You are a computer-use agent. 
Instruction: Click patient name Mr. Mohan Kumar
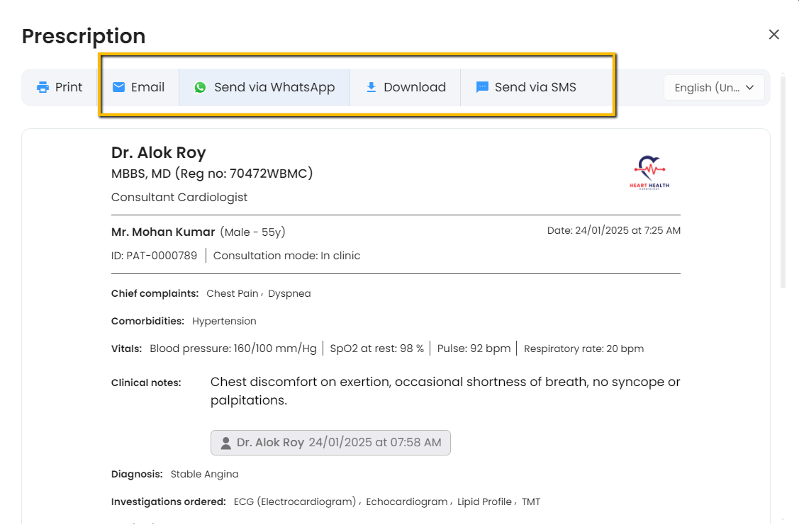pyautogui.click(x=163, y=232)
